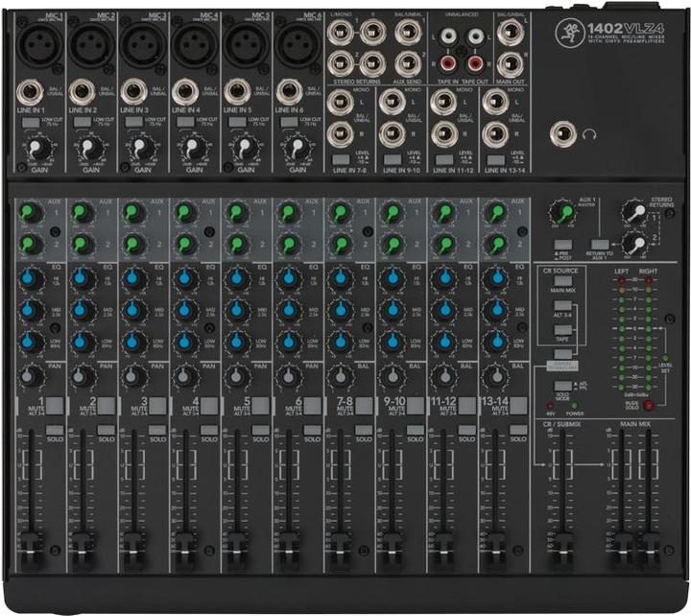
Task: Click the channel 11-12 fader
Action: click(443, 550)
